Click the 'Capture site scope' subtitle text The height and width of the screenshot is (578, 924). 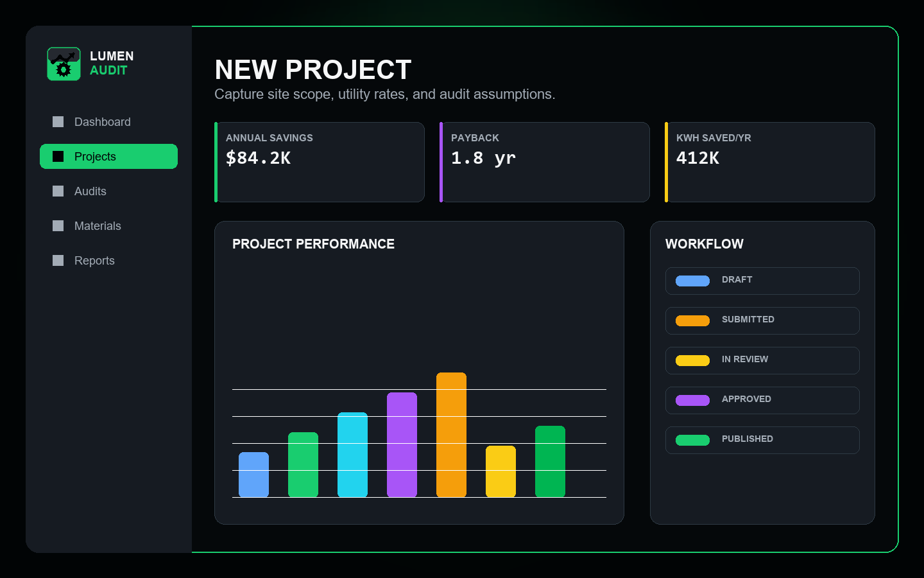pyautogui.click(x=385, y=94)
